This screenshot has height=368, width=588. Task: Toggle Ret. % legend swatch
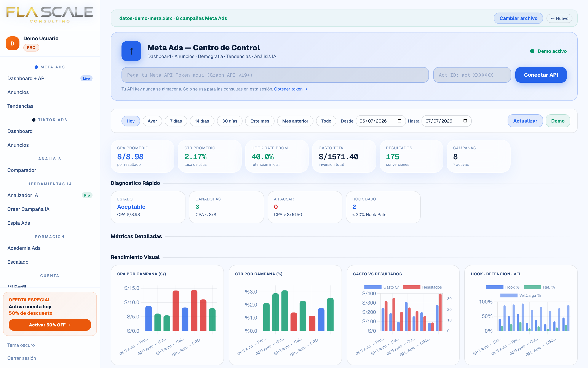[532, 287]
